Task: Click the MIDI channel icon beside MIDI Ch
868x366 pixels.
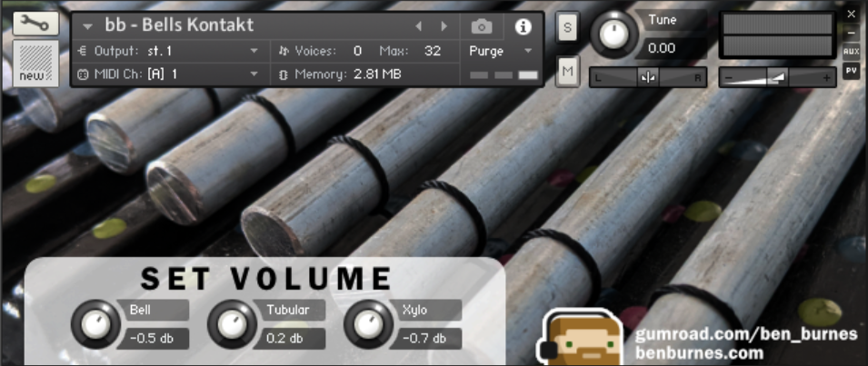Action: [x=83, y=74]
